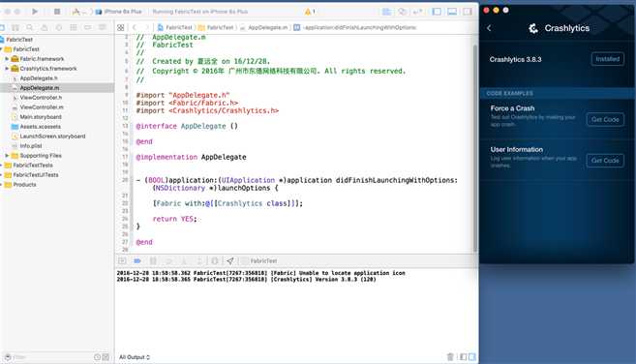Expand Crashlytics.framework in navigator
The image size is (636, 364).
(7, 69)
